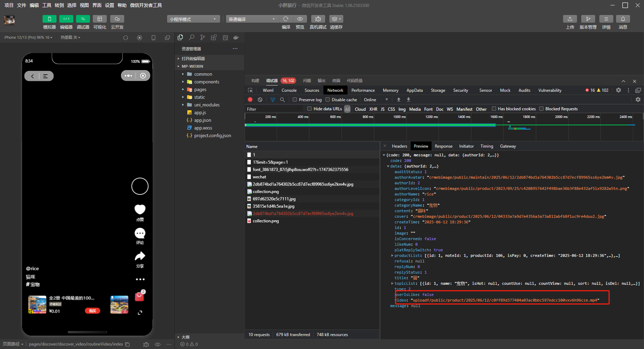Toggle the network filter funnel icon
This screenshot has width=644, height=349.
(273, 99)
